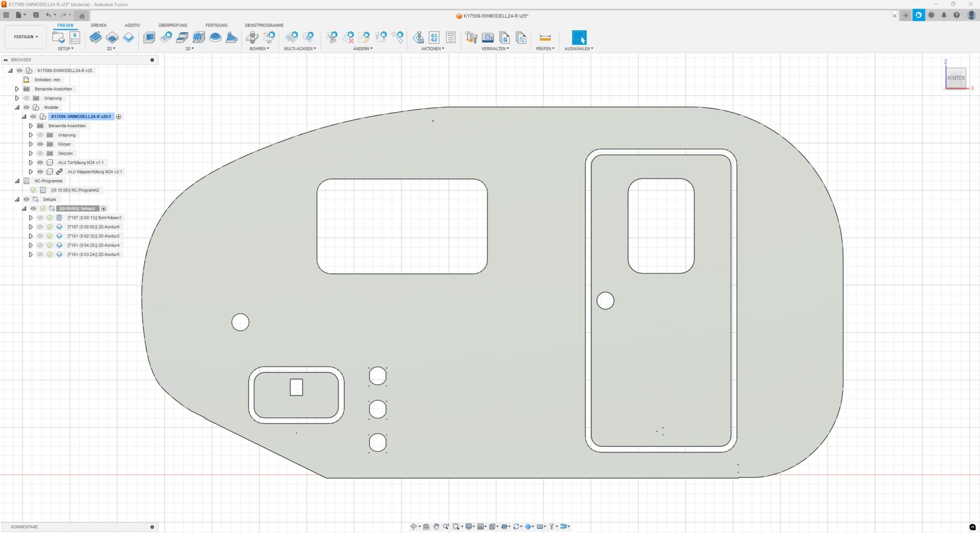Click the Drilling tool icon above BOHREN

(x=252, y=37)
